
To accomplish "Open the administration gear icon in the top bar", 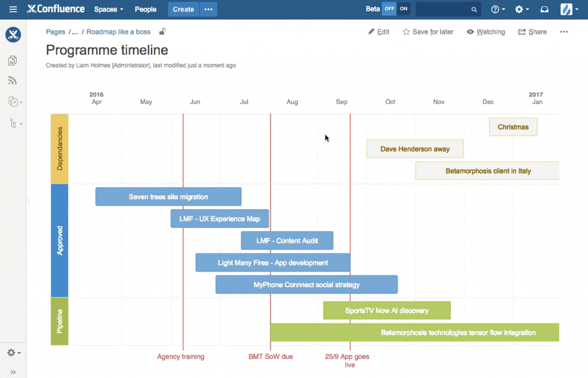I will [520, 9].
